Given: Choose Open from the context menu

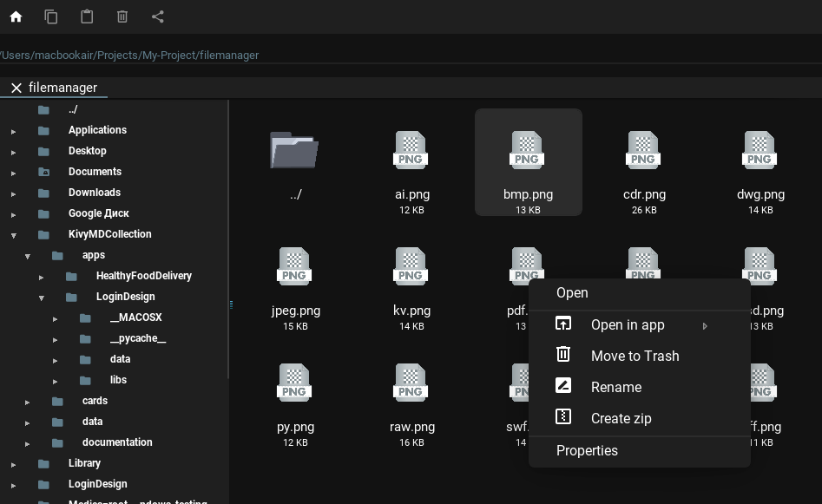Looking at the screenshot, I should pos(572,292).
